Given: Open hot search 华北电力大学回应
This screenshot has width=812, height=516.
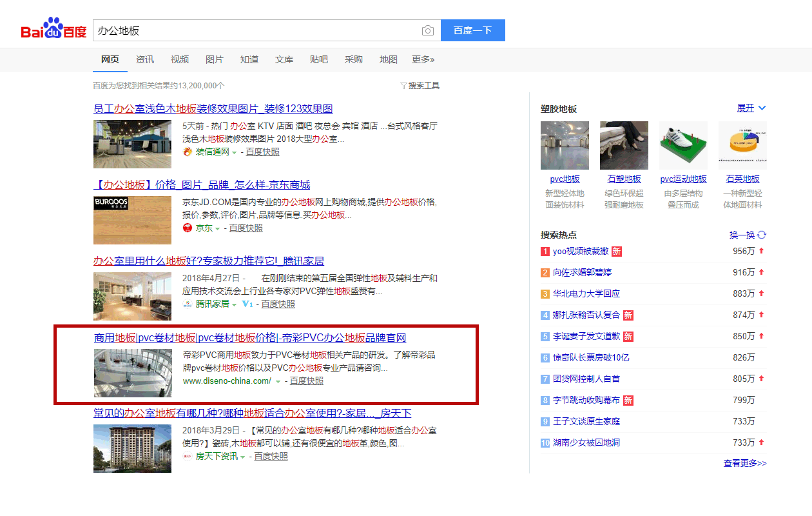Looking at the screenshot, I should click(586, 294).
